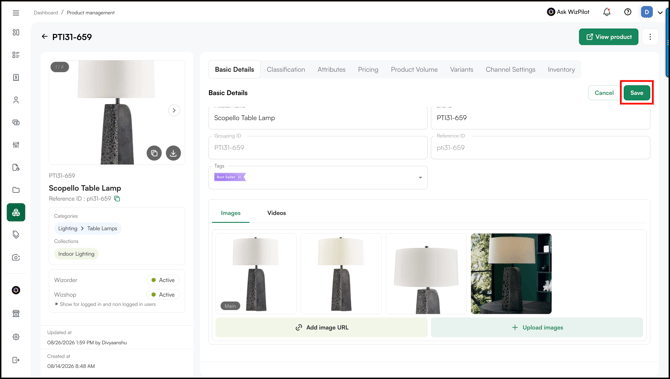Open the notifications bell
The image size is (670, 379).
(x=606, y=12)
